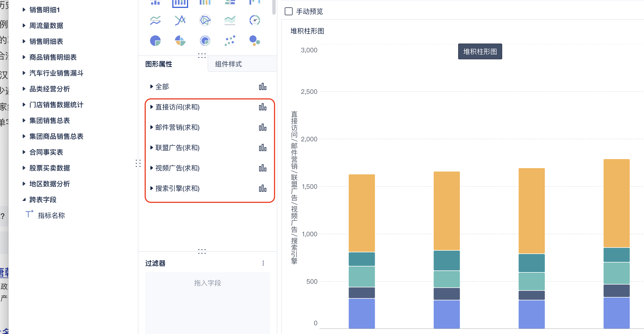
Task: Pick the rose (multi-color pie) chart icon
Action: 180,41
